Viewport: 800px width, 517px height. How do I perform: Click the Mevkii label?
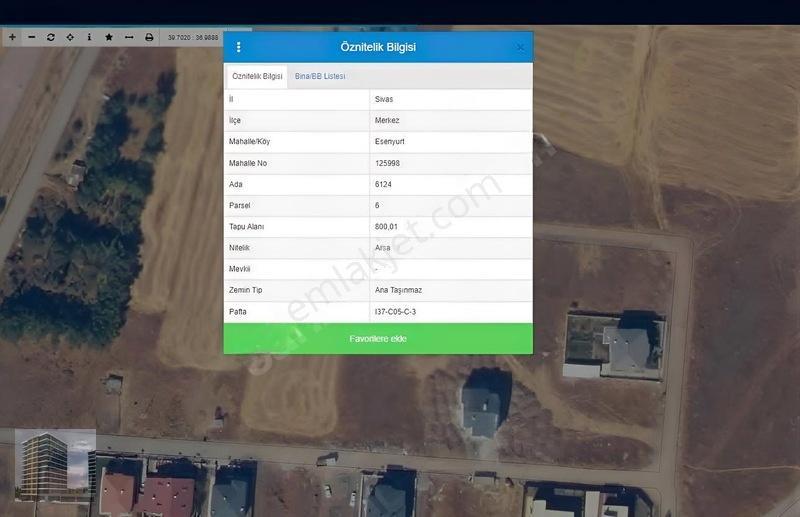coord(239,269)
